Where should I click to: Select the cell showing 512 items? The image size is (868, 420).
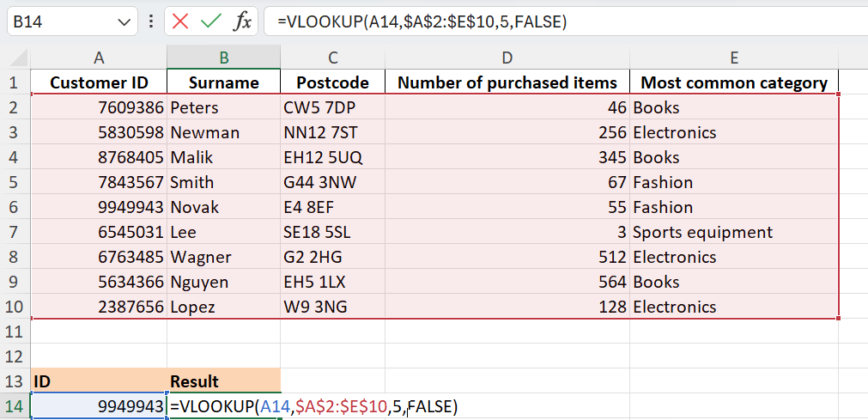507,258
